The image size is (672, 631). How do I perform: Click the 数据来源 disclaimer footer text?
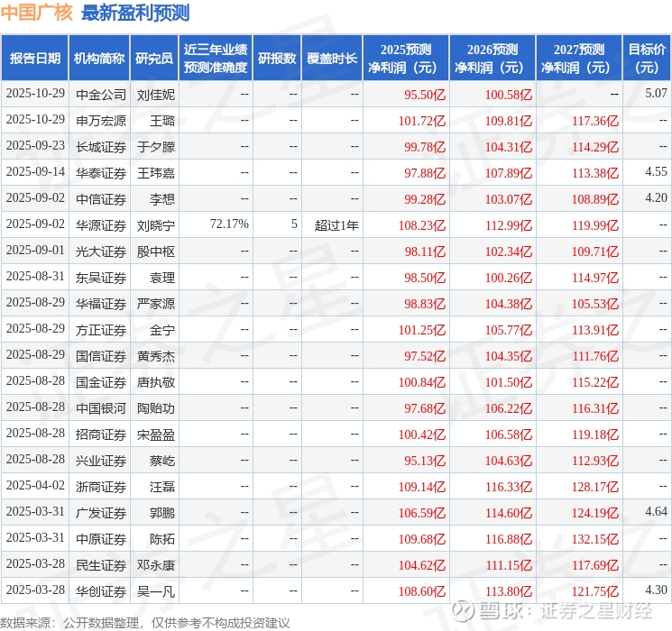(x=145, y=622)
